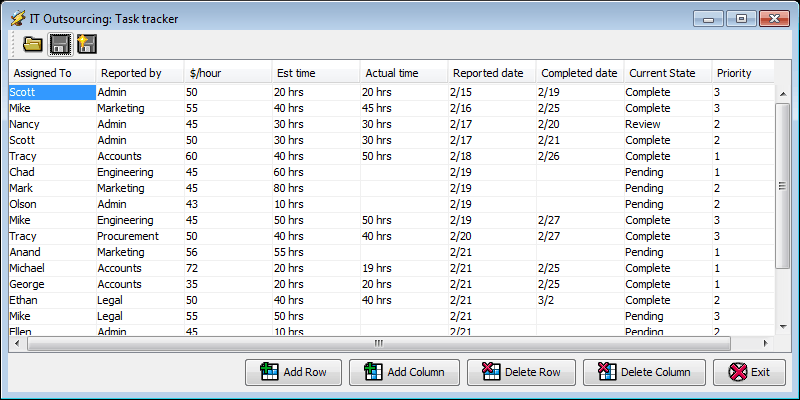Image resolution: width=800 pixels, height=400 pixels.
Task: Add a new row to the table
Action: pyautogui.click(x=293, y=372)
